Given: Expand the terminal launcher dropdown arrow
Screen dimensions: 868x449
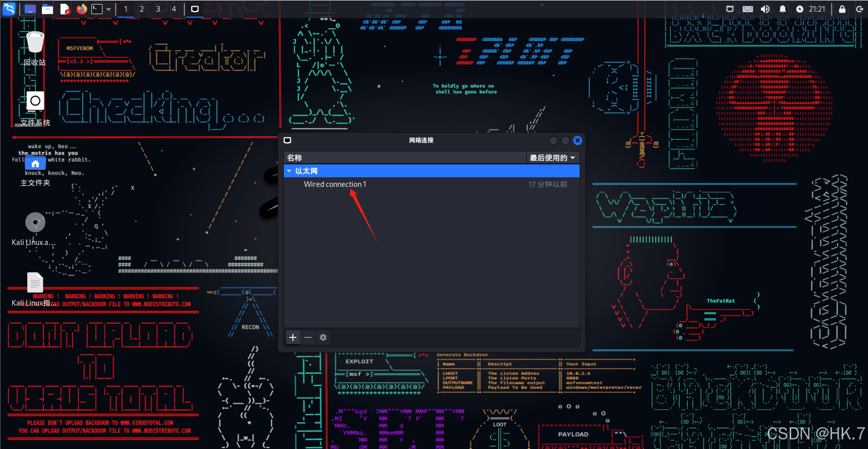Looking at the screenshot, I should click(109, 9).
